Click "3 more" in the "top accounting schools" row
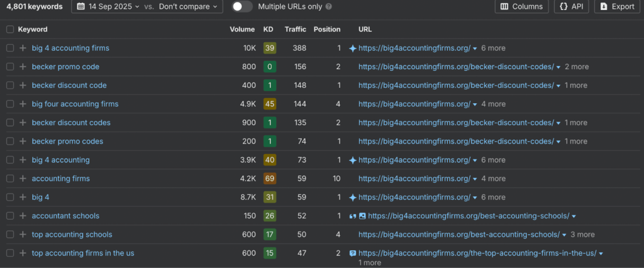Screen dimensions: 644x268 582,235
